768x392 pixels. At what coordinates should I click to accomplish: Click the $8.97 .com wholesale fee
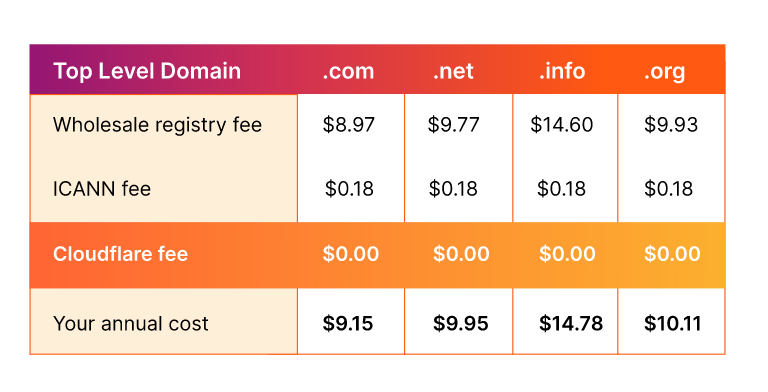click(x=349, y=124)
